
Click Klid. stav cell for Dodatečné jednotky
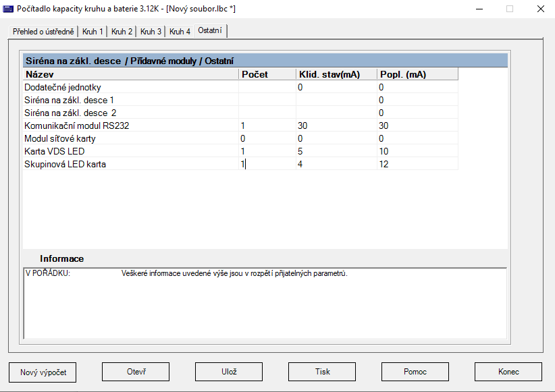336,87
